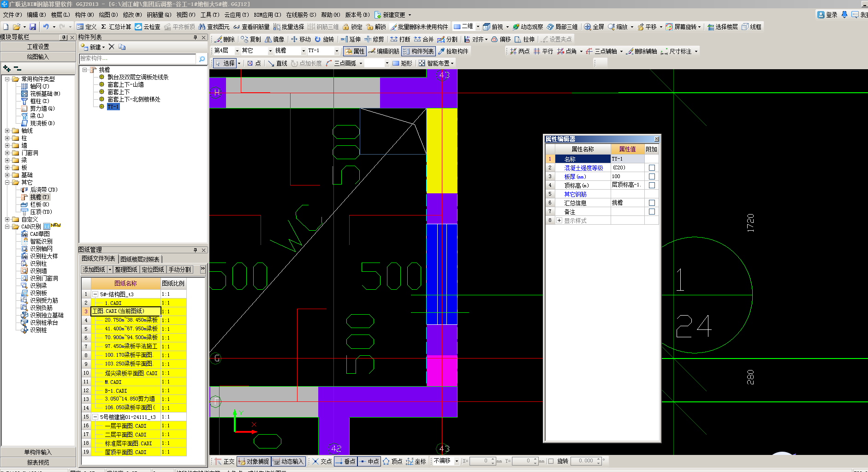Toggle 正交 orthogonal mode
This screenshot has width=868, height=472.
pyautogui.click(x=225, y=461)
